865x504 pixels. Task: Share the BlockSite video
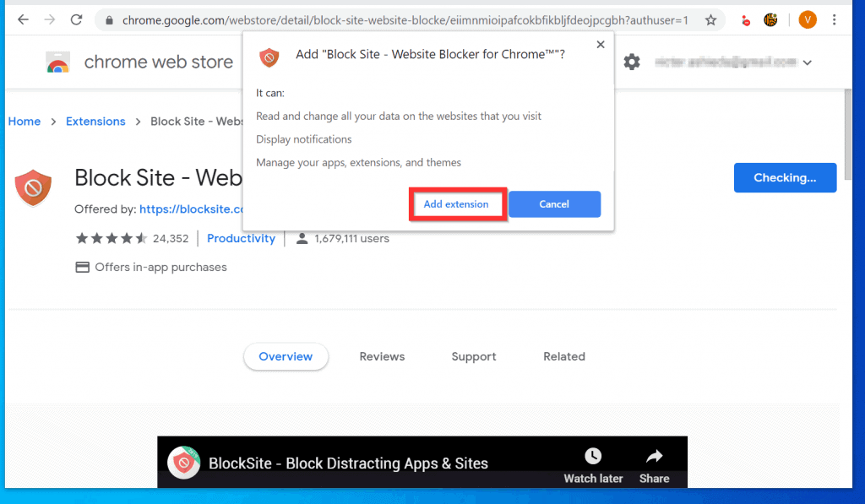(655, 465)
